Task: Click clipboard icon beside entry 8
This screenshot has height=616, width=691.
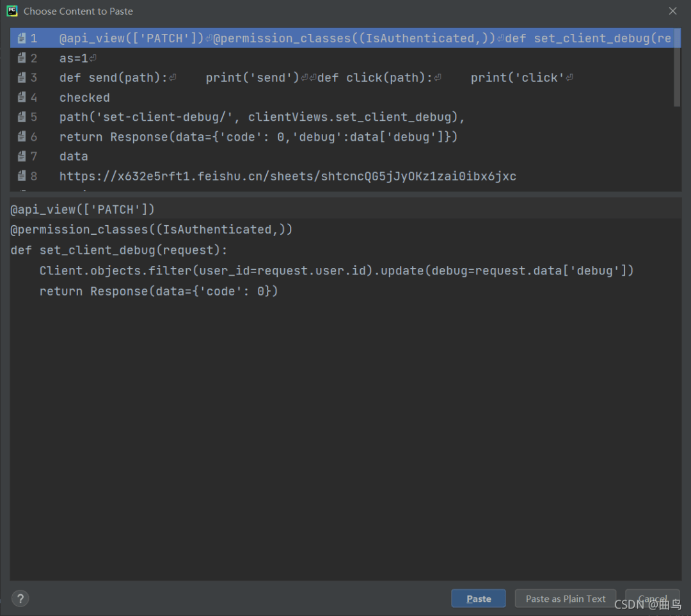Action: pos(22,176)
